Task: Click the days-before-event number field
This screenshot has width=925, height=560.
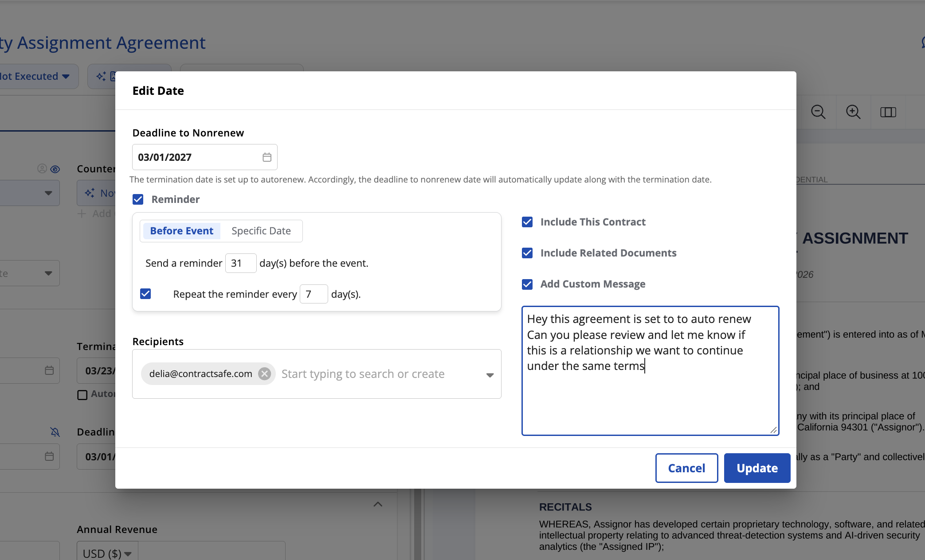Action: pos(241,263)
